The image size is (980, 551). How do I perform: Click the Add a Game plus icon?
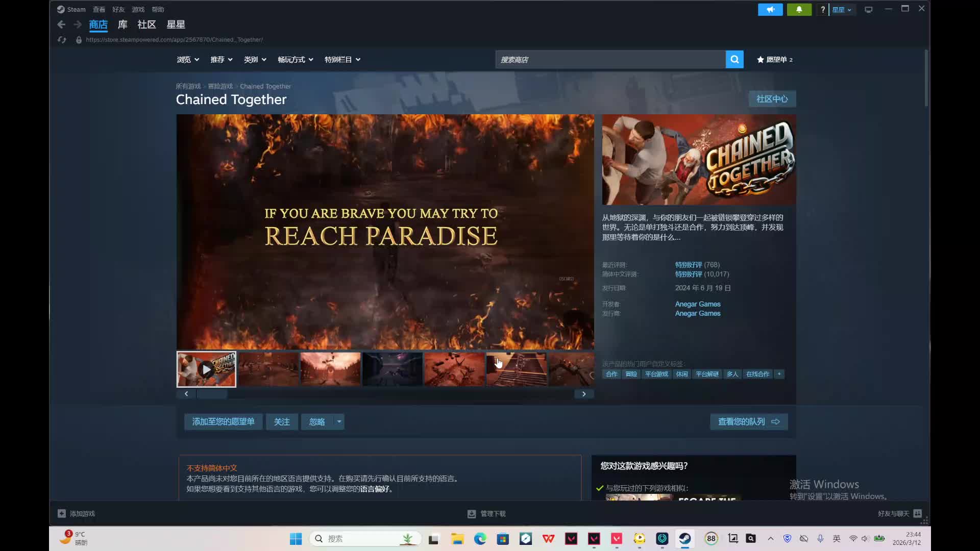click(62, 513)
